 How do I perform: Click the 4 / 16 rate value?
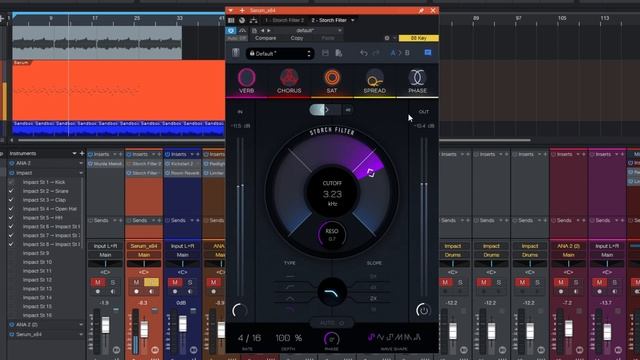tap(249, 338)
